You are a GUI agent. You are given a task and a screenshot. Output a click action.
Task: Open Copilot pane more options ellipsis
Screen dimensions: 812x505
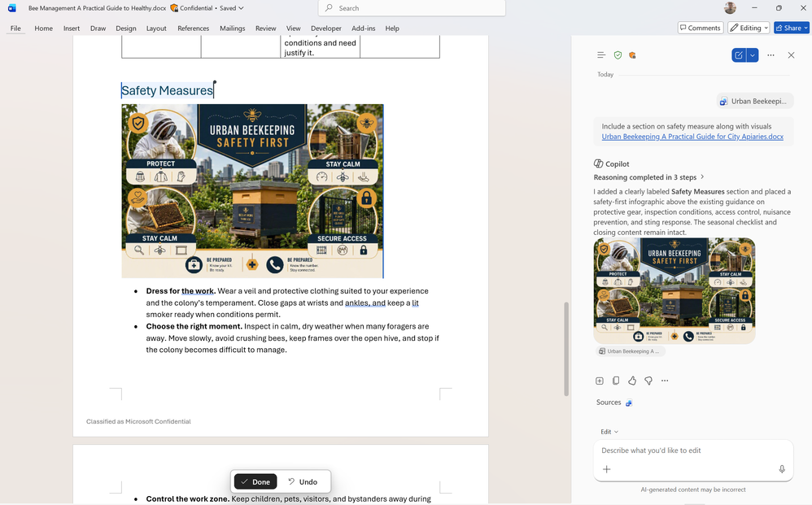tap(771, 54)
